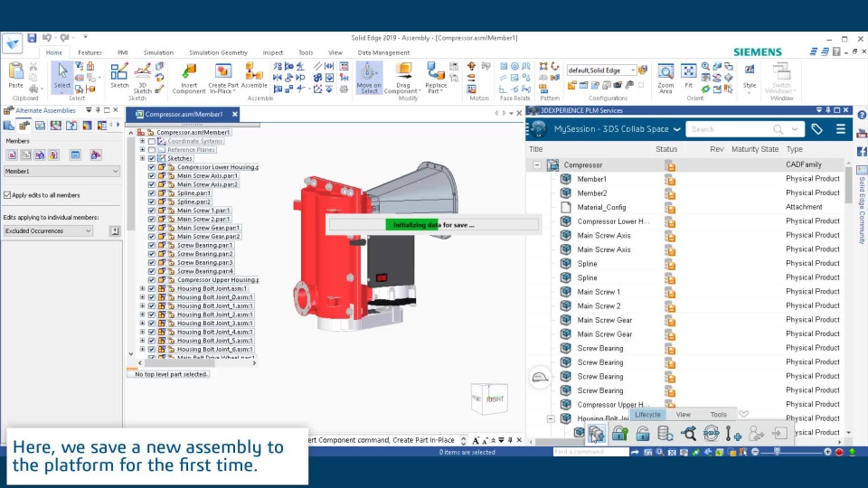Click the Compressor.asm!Member1 document tab

pyautogui.click(x=184, y=114)
